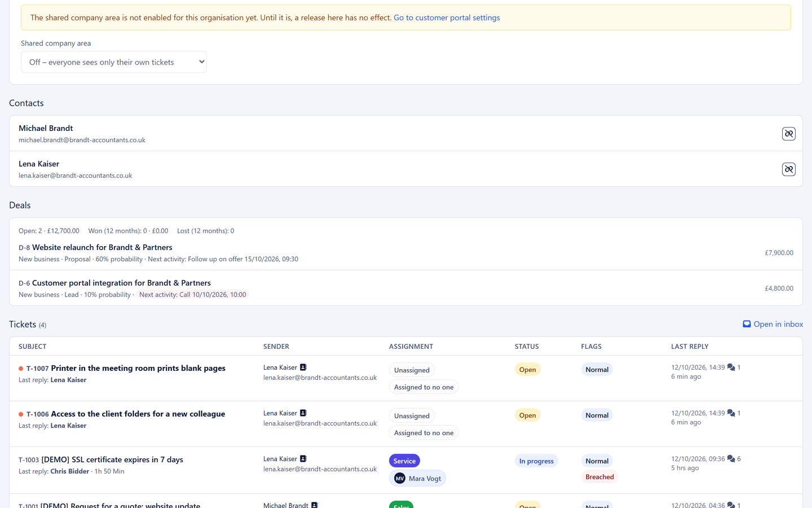Unlink contact Michael Brandt icon
Viewport: 812px width, 508px height.
pos(788,134)
